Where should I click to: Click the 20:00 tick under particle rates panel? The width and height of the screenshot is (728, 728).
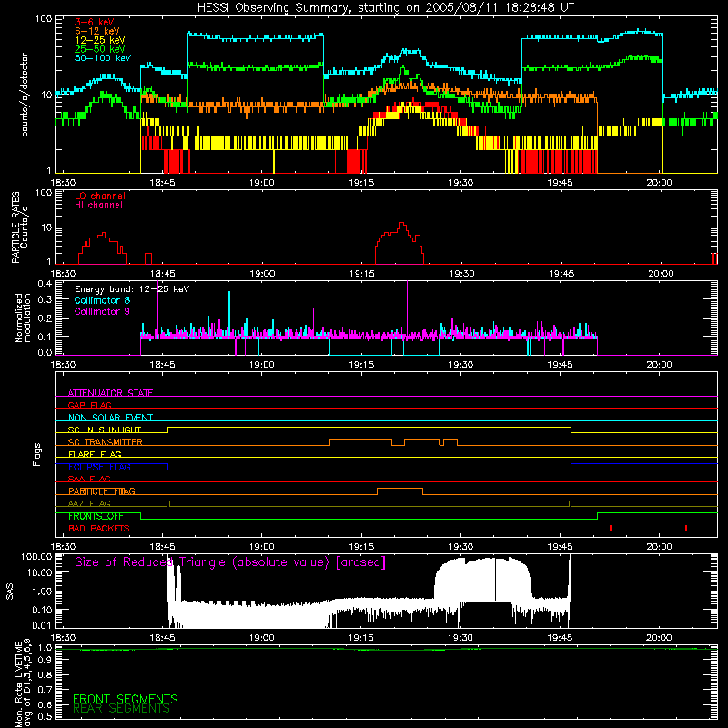[x=661, y=274]
